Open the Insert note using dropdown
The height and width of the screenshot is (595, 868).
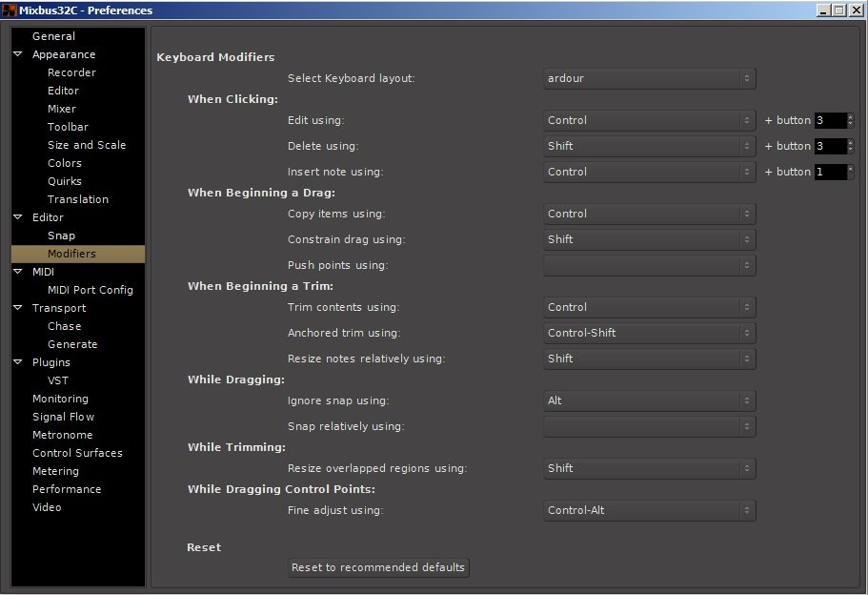650,172
